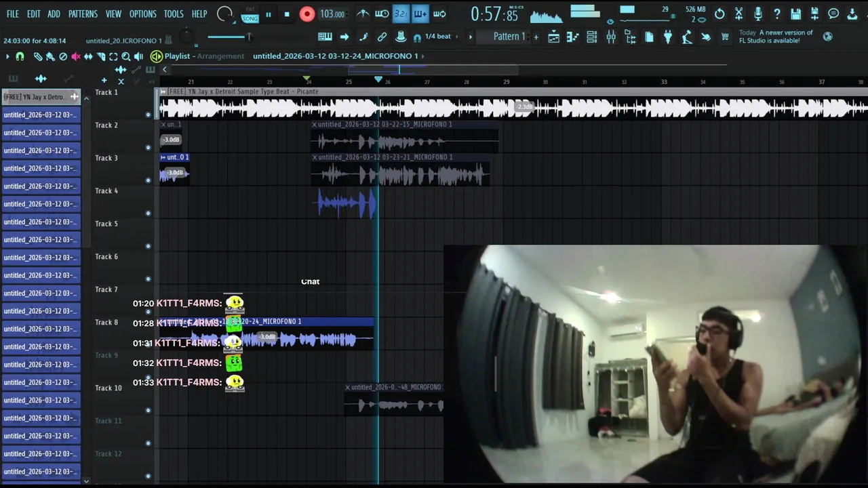
Task: Select the Slice tool in Playlist
Action: coord(101,57)
